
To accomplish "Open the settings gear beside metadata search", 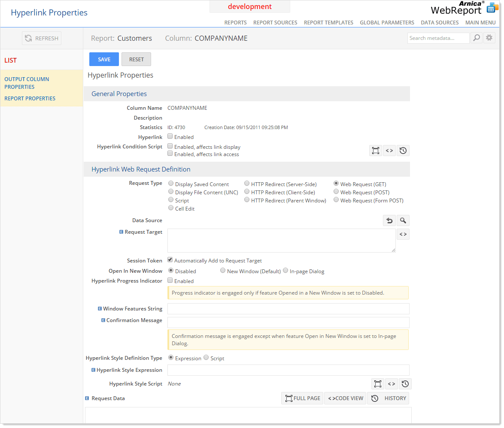I will pyautogui.click(x=489, y=38).
